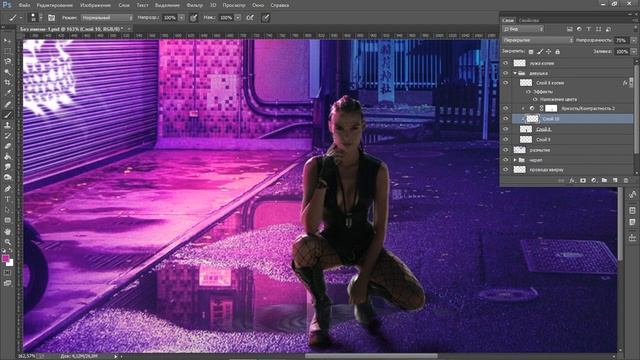
Task: Select the Clone Stamp tool
Action: pos(7,125)
